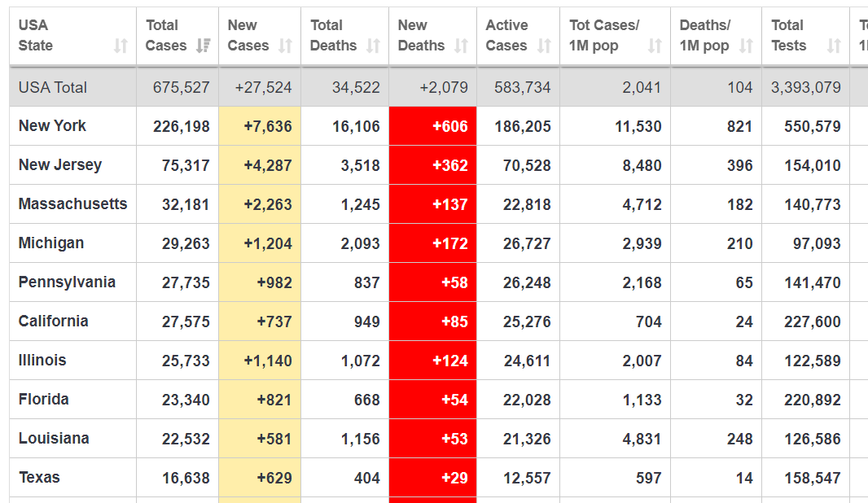Click the Total Cases header label

click(x=166, y=36)
